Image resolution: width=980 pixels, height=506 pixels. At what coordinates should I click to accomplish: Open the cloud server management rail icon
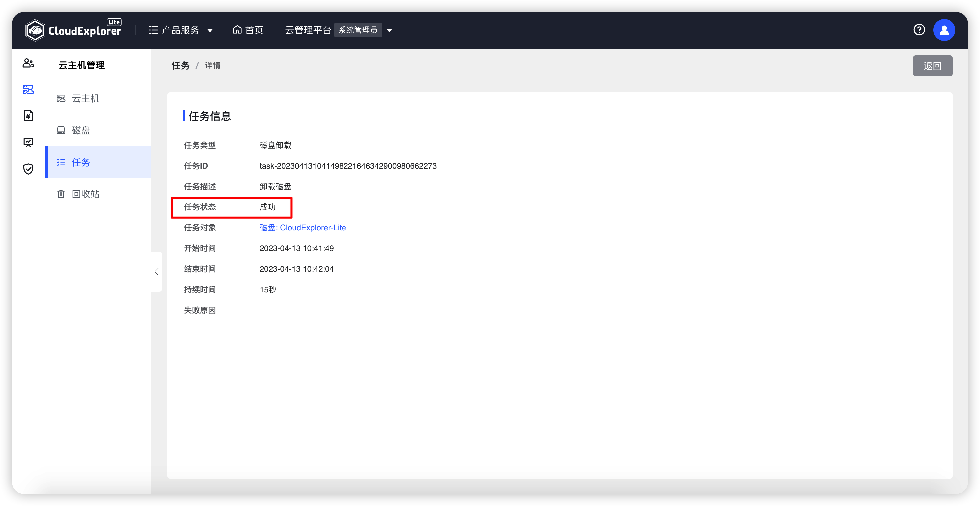28,89
